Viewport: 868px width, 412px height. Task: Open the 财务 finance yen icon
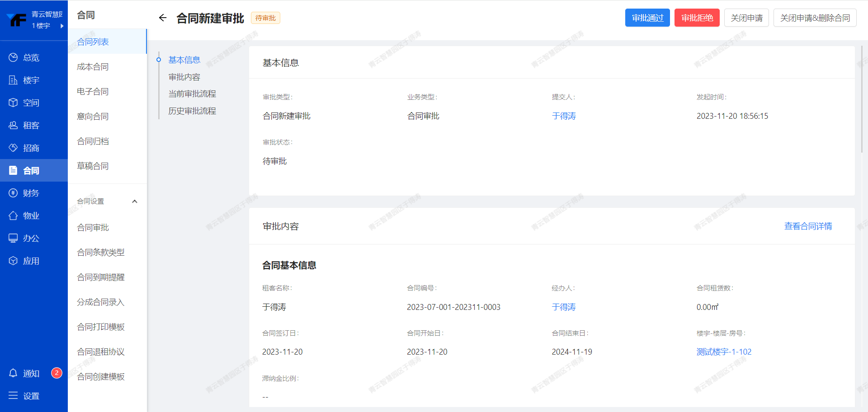tap(13, 193)
